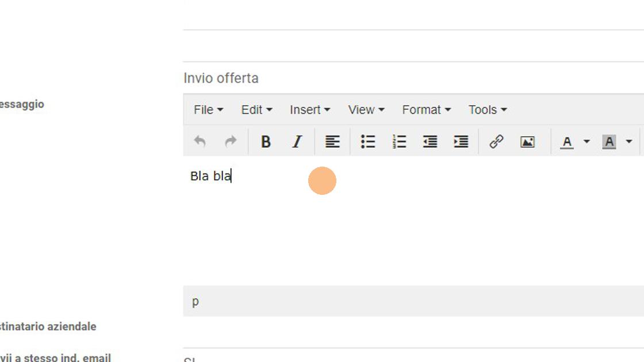This screenshot has height=362, width=644.
Task: Click the Undo arrow icon
Action: coord(200,141)
